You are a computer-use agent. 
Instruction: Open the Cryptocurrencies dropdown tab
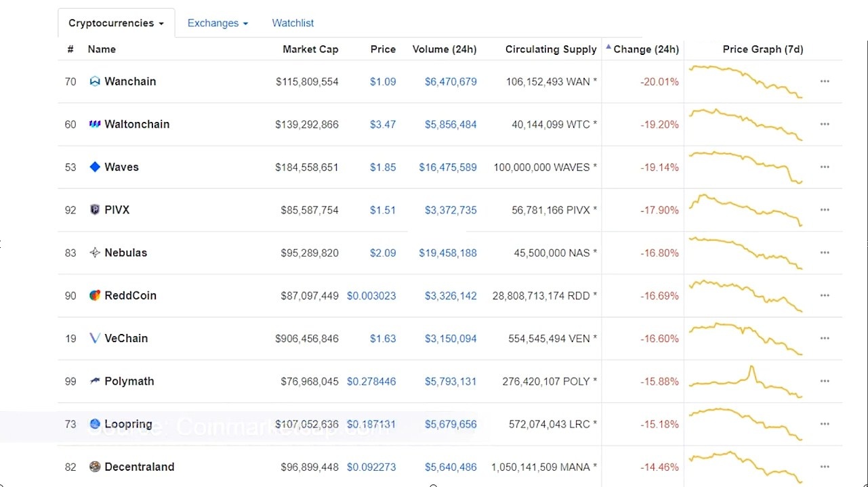(x=116, y=23)
